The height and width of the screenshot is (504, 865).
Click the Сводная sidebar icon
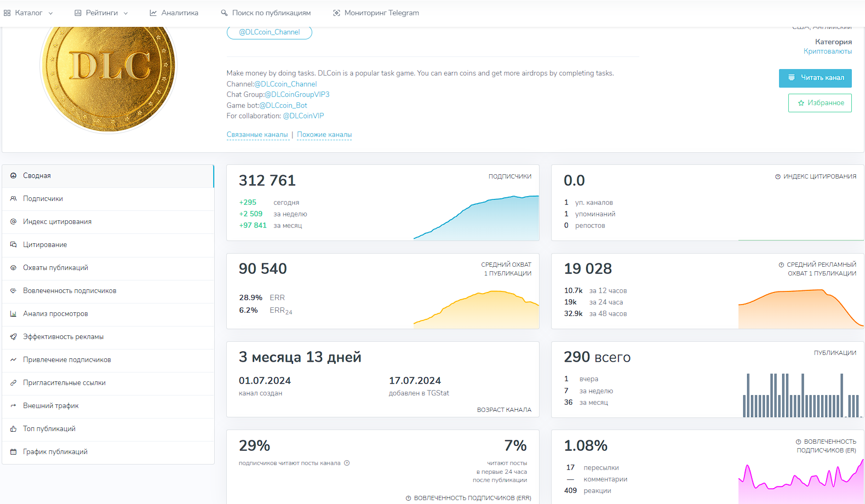click(x=13, y=176)
